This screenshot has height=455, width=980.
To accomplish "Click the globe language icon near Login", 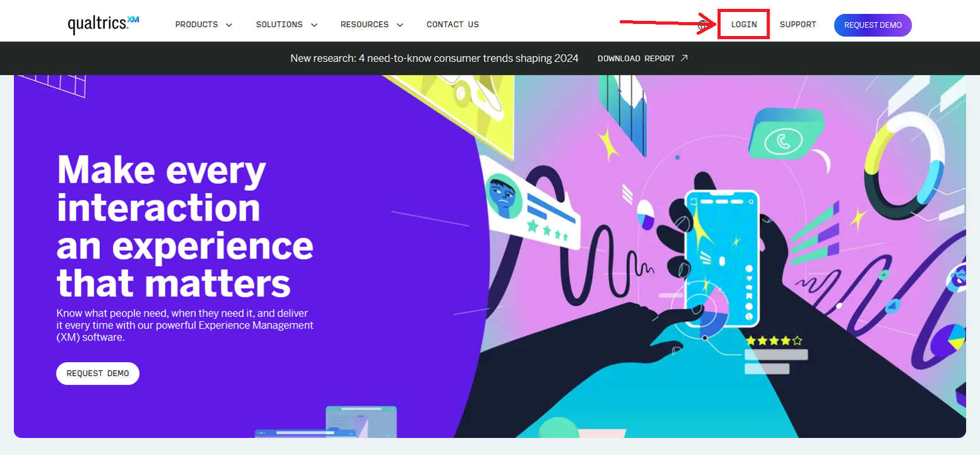I will pos(703,25).
